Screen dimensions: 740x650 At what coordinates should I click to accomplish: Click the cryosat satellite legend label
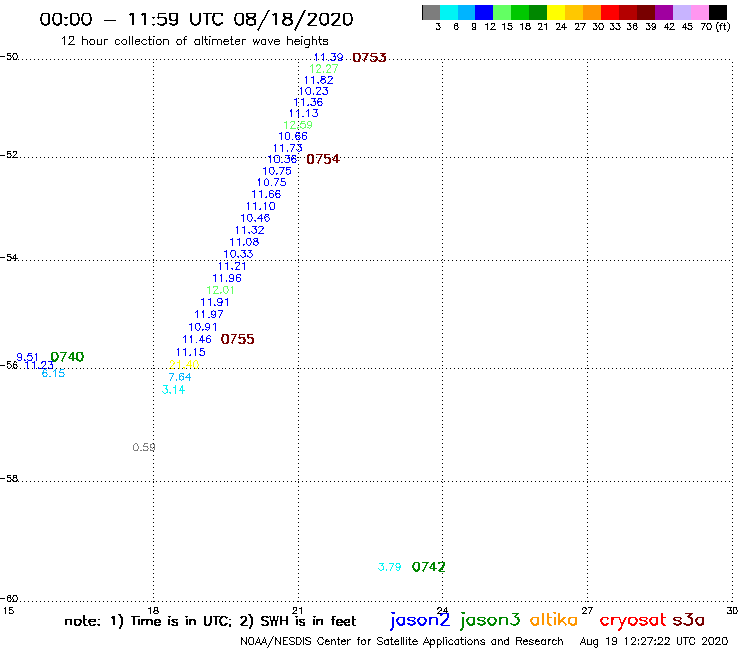click(x=633, y=621)
